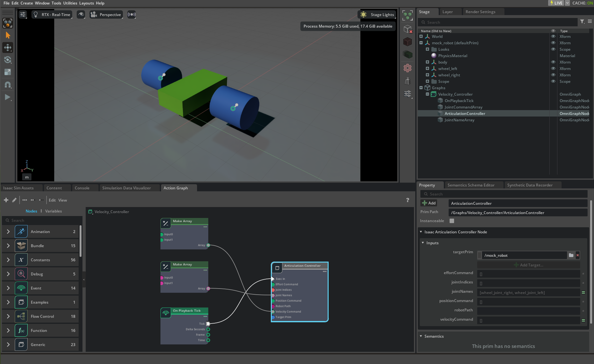Open the Stage Lights button

pos(377,14)
